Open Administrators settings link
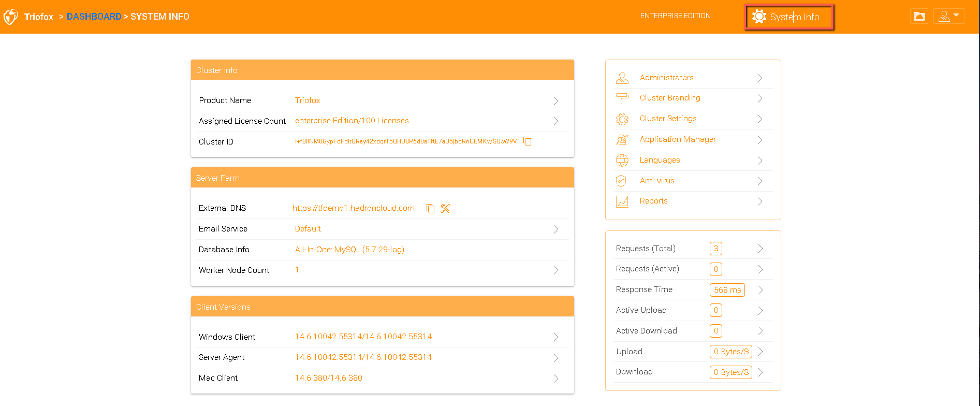This screenshot has width=980, height=406. click(666, 78)
